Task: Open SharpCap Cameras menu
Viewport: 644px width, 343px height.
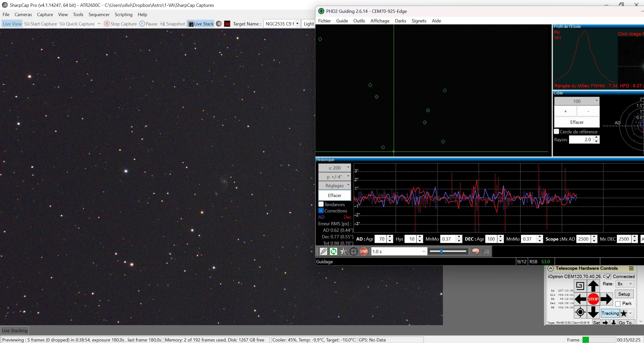Action: [x=23, y=14]
